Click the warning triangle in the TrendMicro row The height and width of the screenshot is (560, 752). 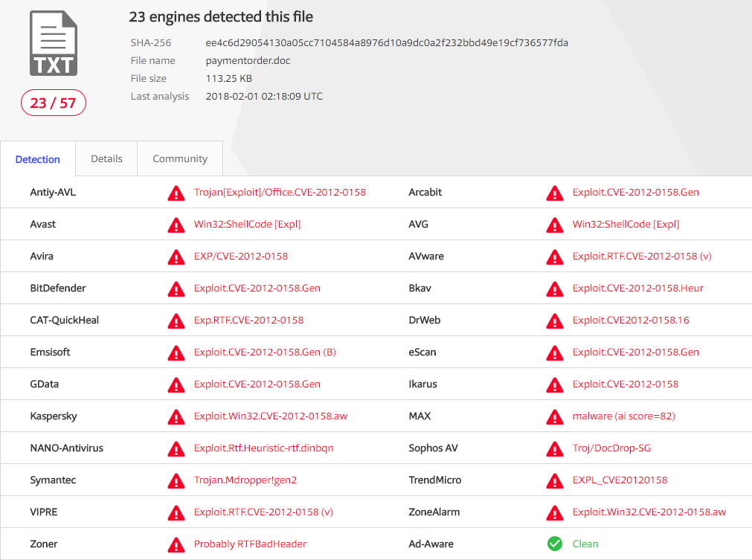pos(555,480)
